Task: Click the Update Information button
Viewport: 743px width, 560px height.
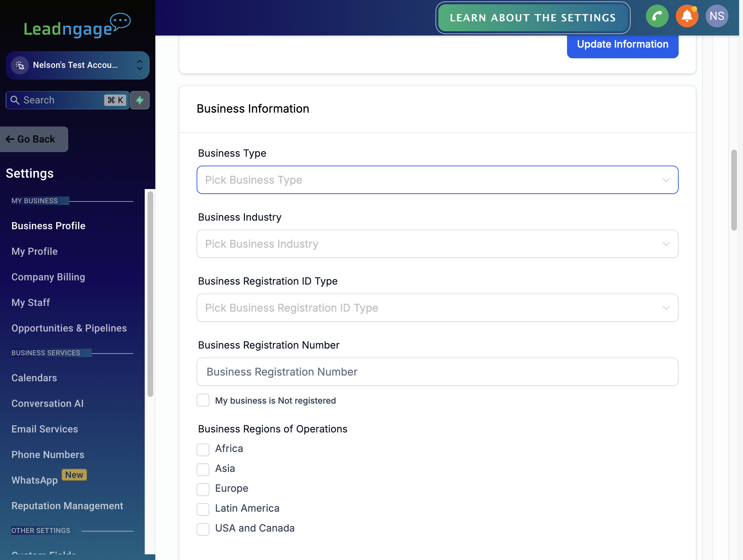Action: [622, 45]
